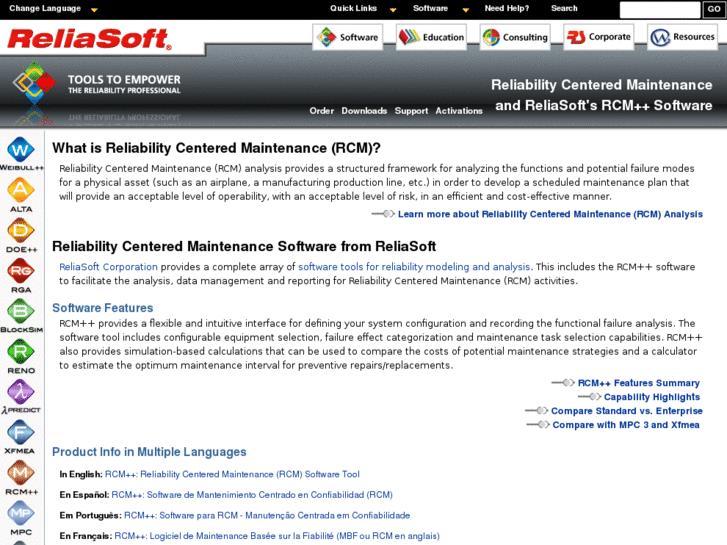Viewport: 727px width, 545px height.
Task: Open the Xfmea product icon
Action: pyautogui.click(x=21, y=432)
